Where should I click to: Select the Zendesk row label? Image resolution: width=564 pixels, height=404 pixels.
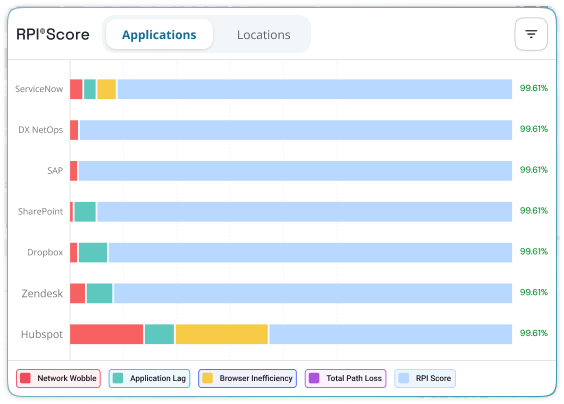42,293
